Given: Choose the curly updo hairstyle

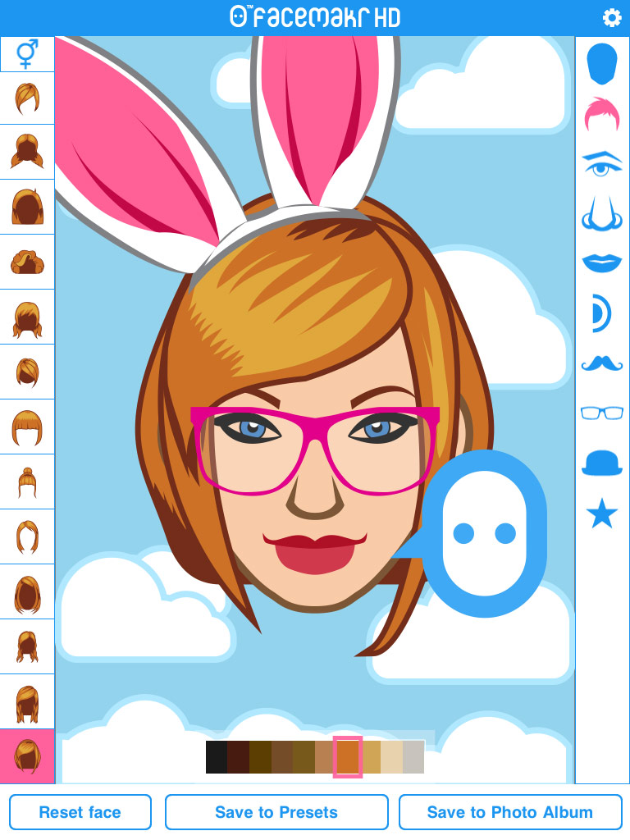Looking at the screenshot, I should point(27,262).
